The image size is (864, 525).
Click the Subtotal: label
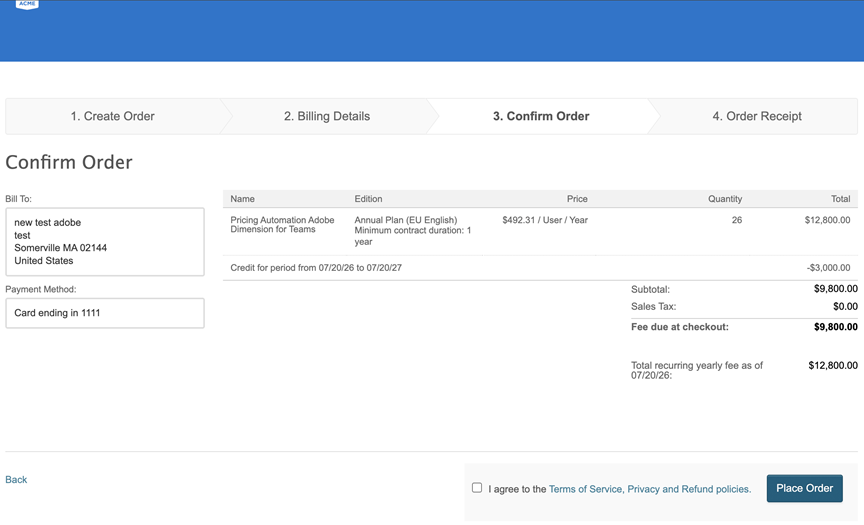650,289
